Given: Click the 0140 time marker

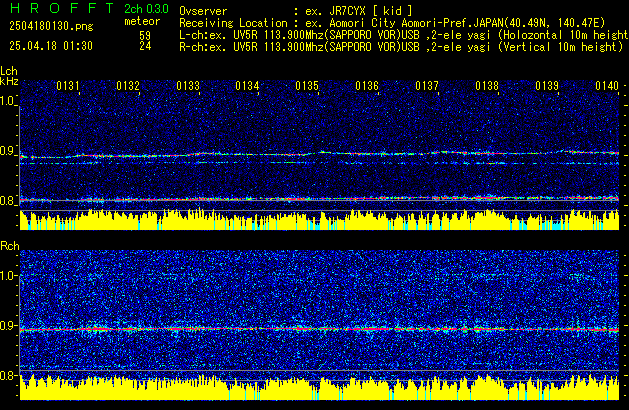Looking at the screenshot, I should [x=607, y=86].
